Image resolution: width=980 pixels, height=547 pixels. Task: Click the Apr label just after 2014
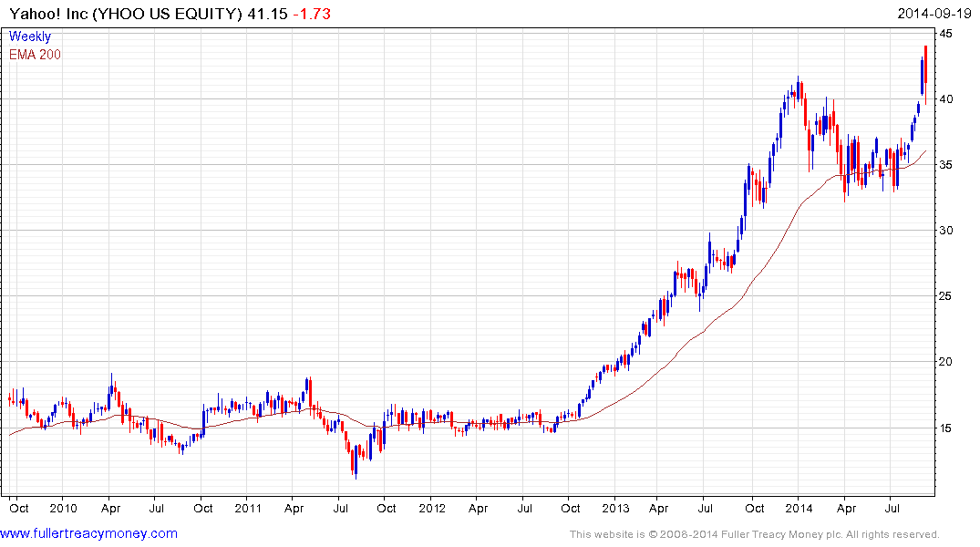click(x=846, y=508)
